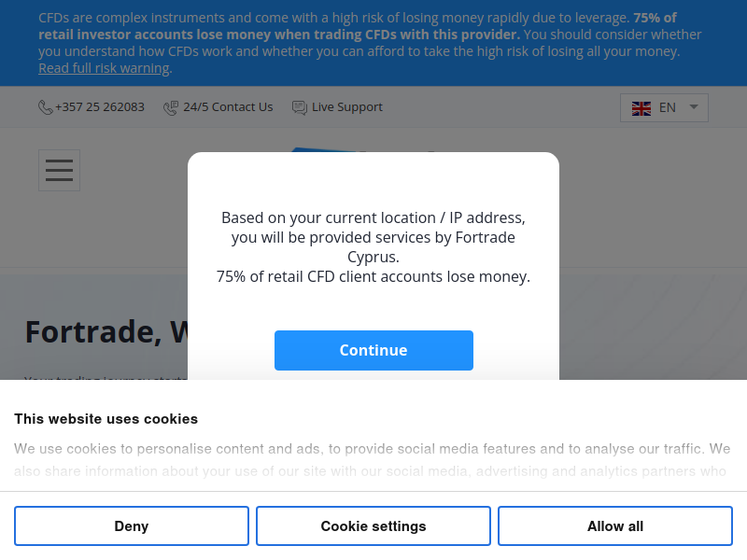
Task: Click the phone handset icon
Action: point(45,107)
